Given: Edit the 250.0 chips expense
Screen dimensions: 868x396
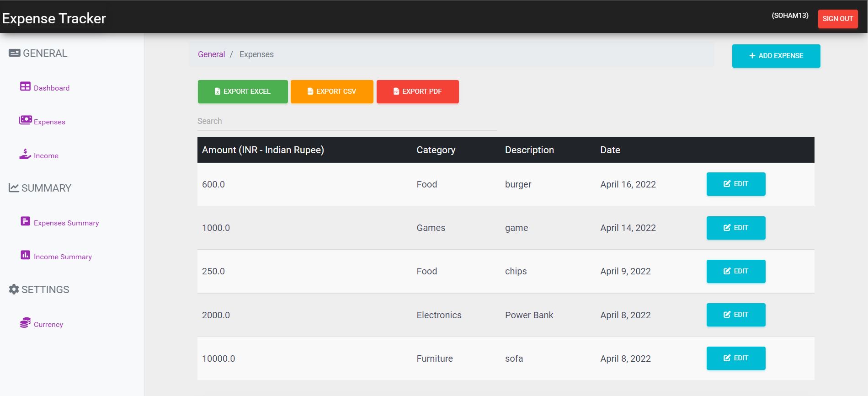Looking at the screenshot, I should [736, 271].
